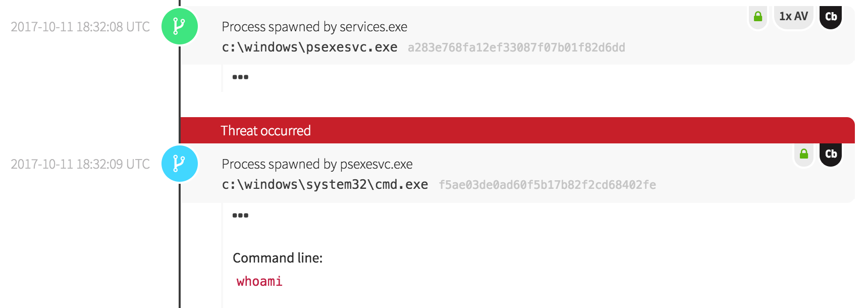Select the c:\windows\psexesvc.exe path
Screen dimensions: 868x308
coord(309,47)
